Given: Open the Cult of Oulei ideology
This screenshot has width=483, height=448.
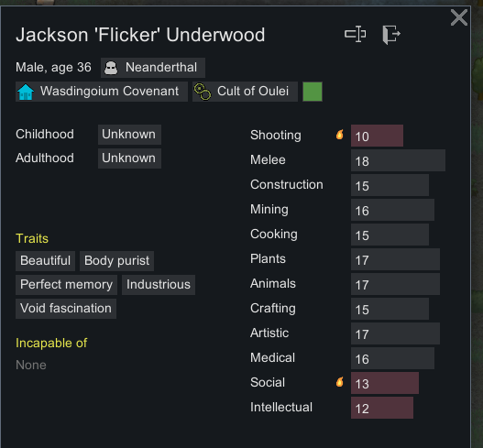Looking at the screenshot, I should click(245, 92).
